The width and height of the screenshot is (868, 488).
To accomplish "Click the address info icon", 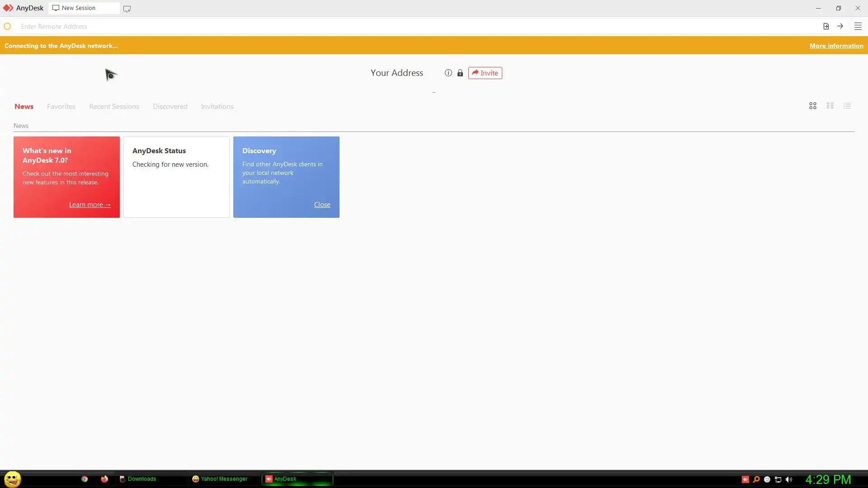I will (x=448, y=73).
